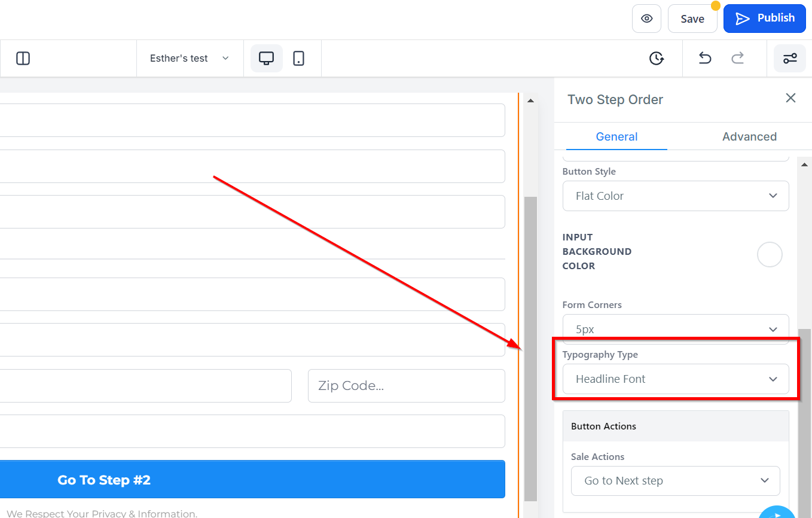Open the settings sliders icon

click(x=790, y=58)
